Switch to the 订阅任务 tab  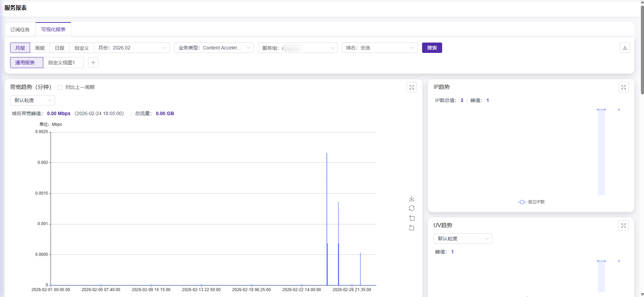pos(20,30)
